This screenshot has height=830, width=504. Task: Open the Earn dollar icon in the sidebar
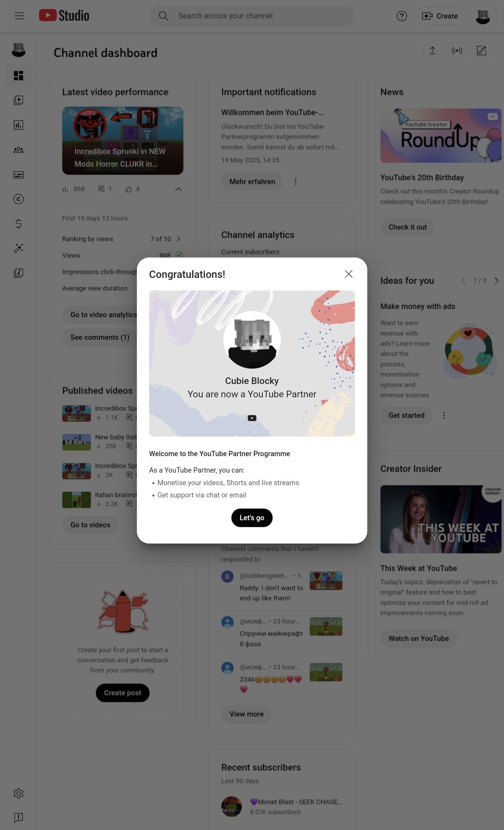click(x=19, y=224)
